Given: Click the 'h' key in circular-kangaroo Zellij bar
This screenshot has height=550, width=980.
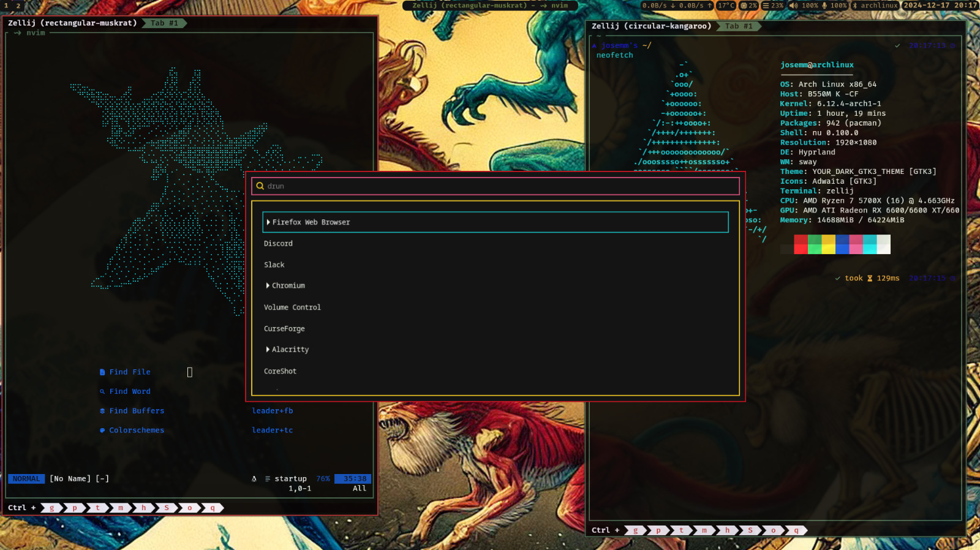Looking at the screenshot, I should click(x=728, y=530).
